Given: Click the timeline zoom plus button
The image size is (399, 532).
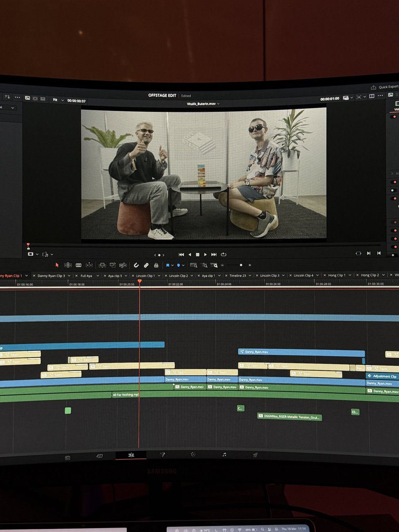Looking at the screenshot, I should [x=250, y=265].
